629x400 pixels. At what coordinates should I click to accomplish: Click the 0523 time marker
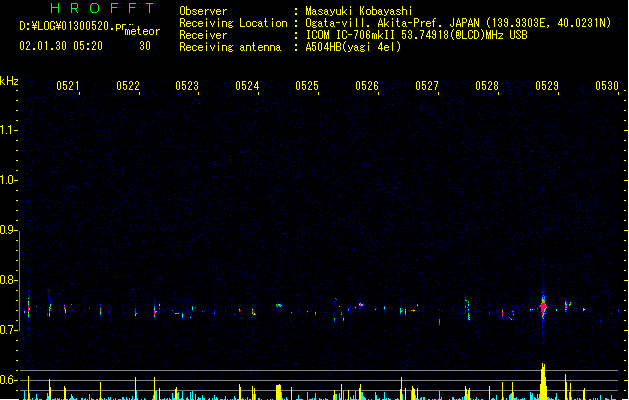pos(187,86)
